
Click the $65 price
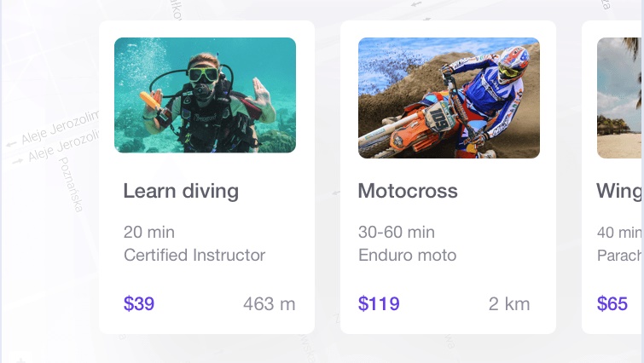point(612,304)
